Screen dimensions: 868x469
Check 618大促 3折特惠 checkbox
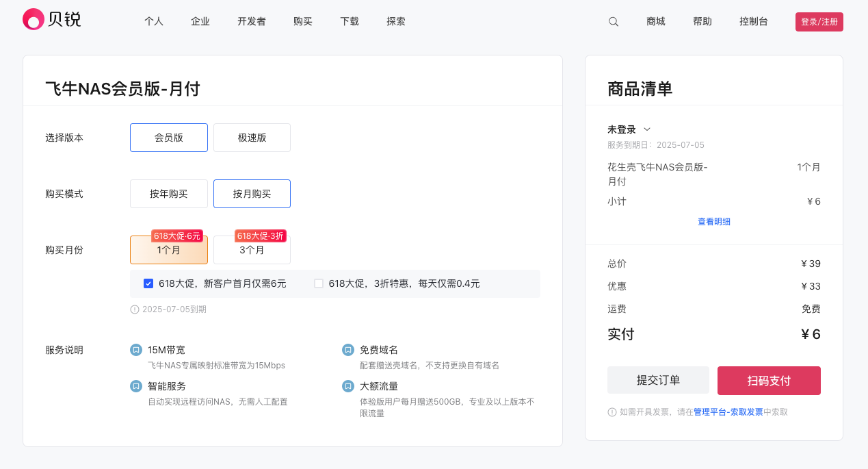319,283
